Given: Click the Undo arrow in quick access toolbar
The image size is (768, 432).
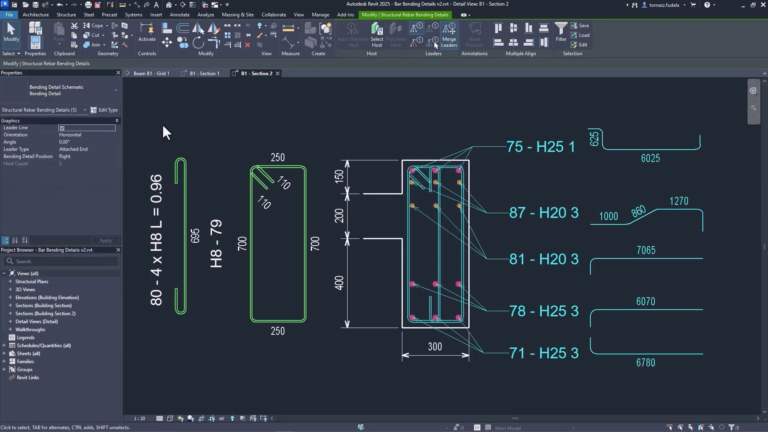Looking at the screenshot, I should (59, 4).
